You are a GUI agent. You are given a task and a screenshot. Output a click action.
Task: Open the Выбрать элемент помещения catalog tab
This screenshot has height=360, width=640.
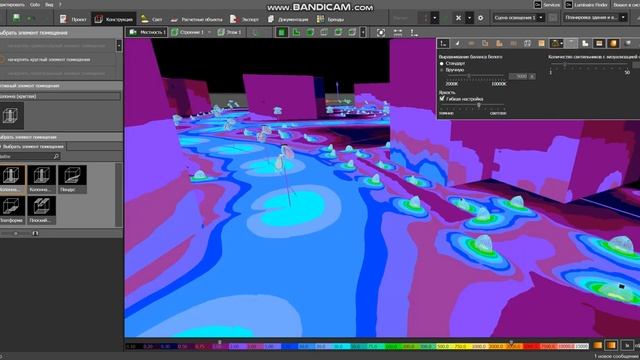coord(33,147)
